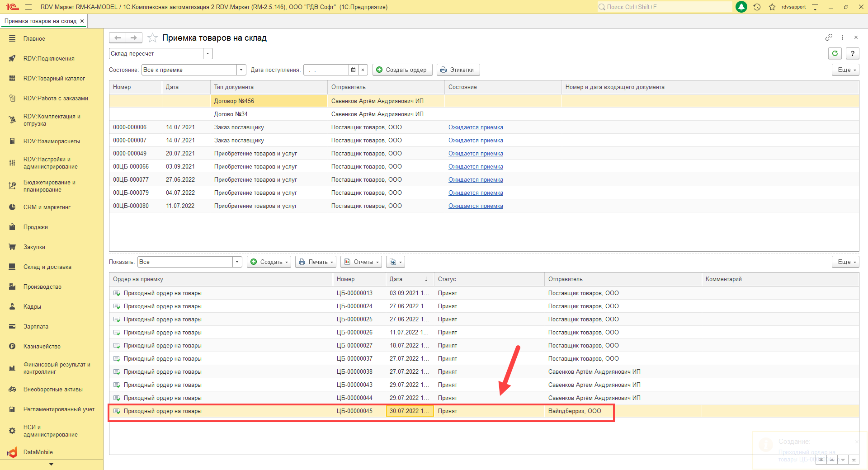Click the calendar icon for Дата поступления
The width and height of the screenshot is (868, 470).
[x=354, y=70]
